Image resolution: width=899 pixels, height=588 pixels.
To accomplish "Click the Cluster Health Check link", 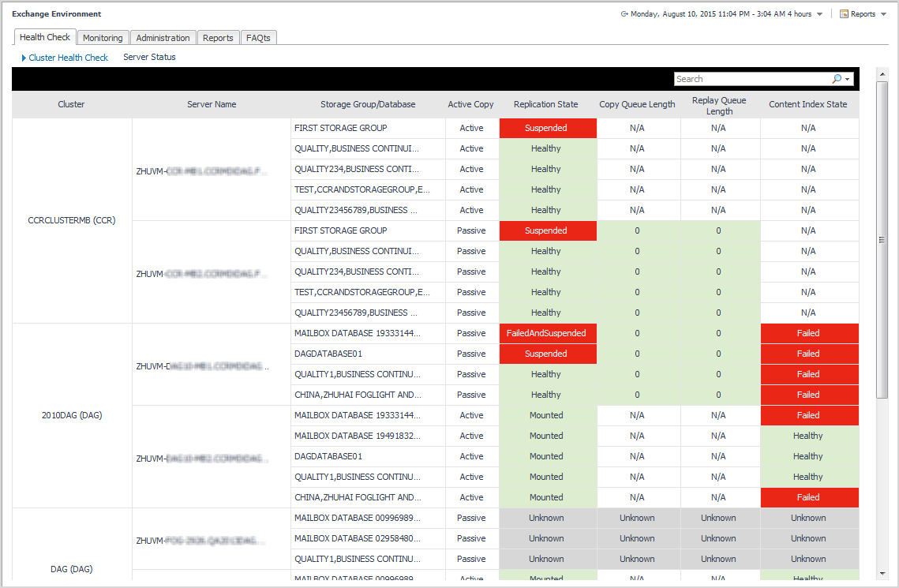I will coord(68,58).
